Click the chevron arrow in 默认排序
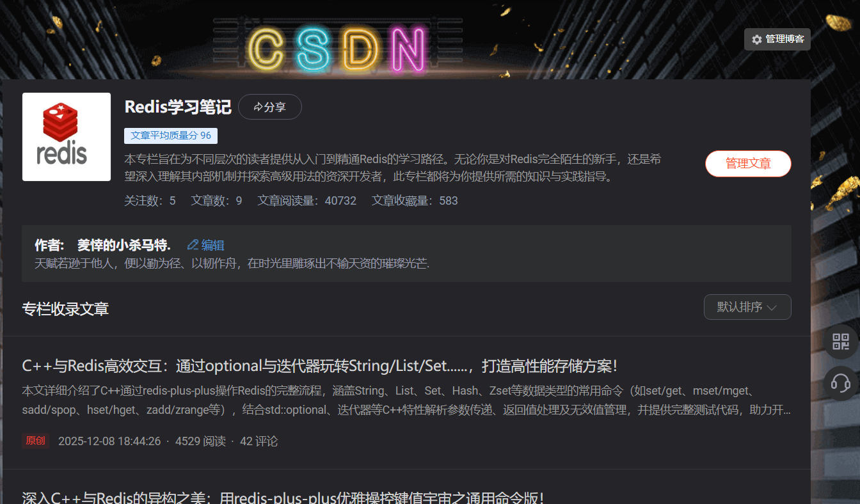The height and width of the screenshot is (504, 860). tap(772, 308)
